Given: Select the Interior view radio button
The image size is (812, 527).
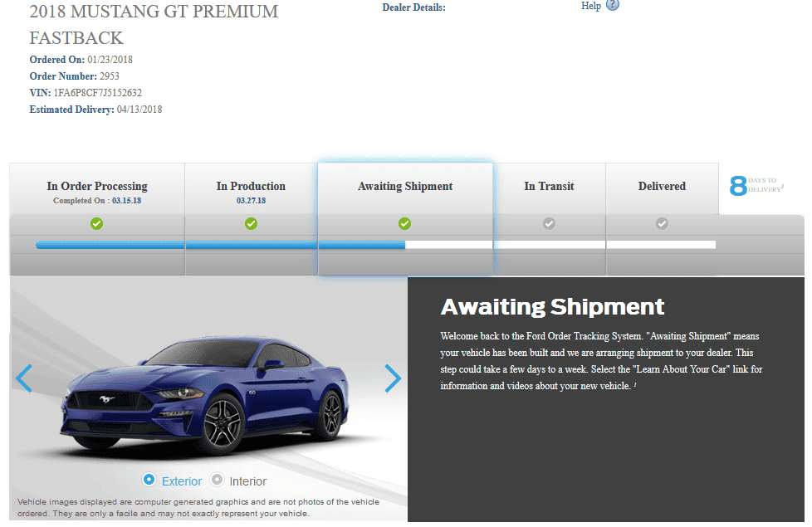Looking at the screenshot, I should point(217,480).
